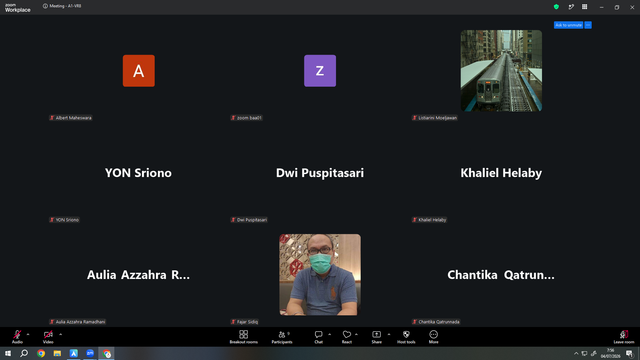This screenshot has width=640, height=360.
Task: Click the zoom baa01 name label
Action: click(246, 118)
